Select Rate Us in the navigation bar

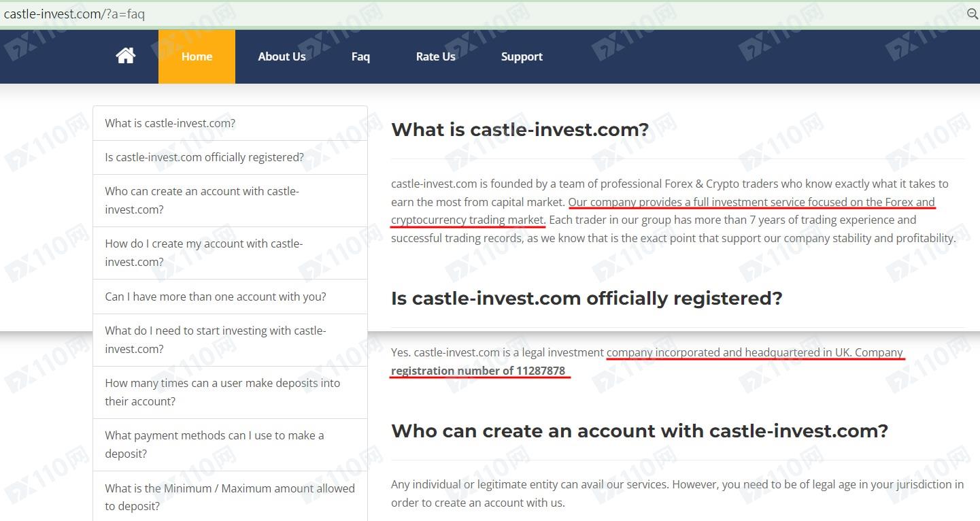point(435,56)
